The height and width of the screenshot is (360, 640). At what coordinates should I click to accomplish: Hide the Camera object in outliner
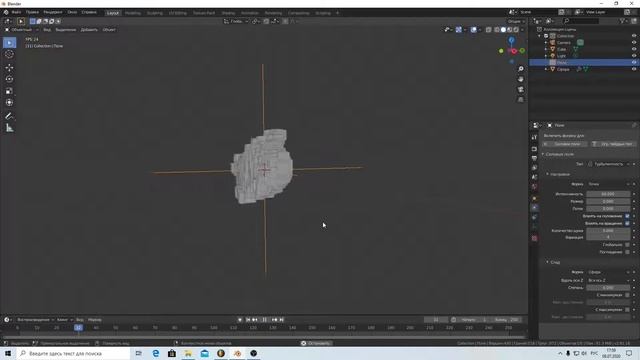(x=634, y=42)
